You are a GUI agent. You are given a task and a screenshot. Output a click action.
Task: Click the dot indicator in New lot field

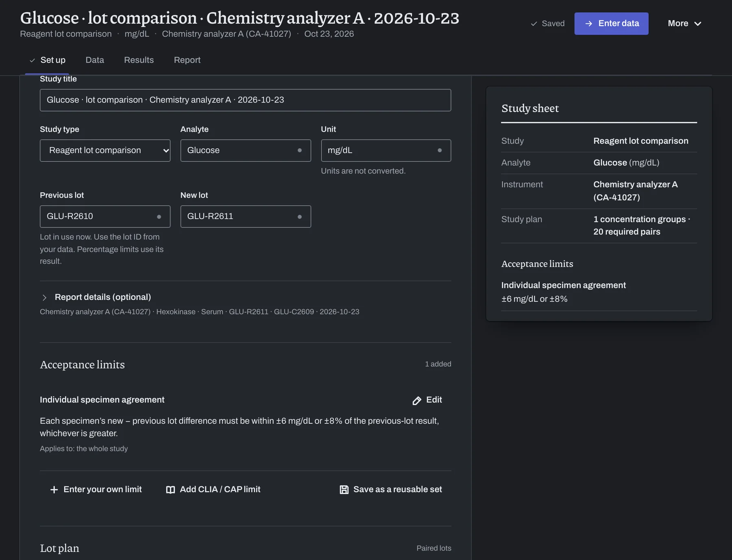(x=300, y=217)
